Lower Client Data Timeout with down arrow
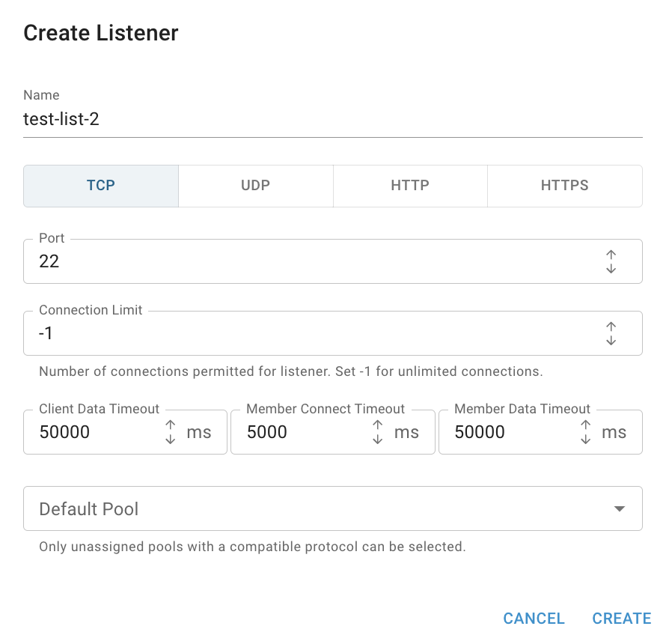The image size is (666, 644). 171,439
